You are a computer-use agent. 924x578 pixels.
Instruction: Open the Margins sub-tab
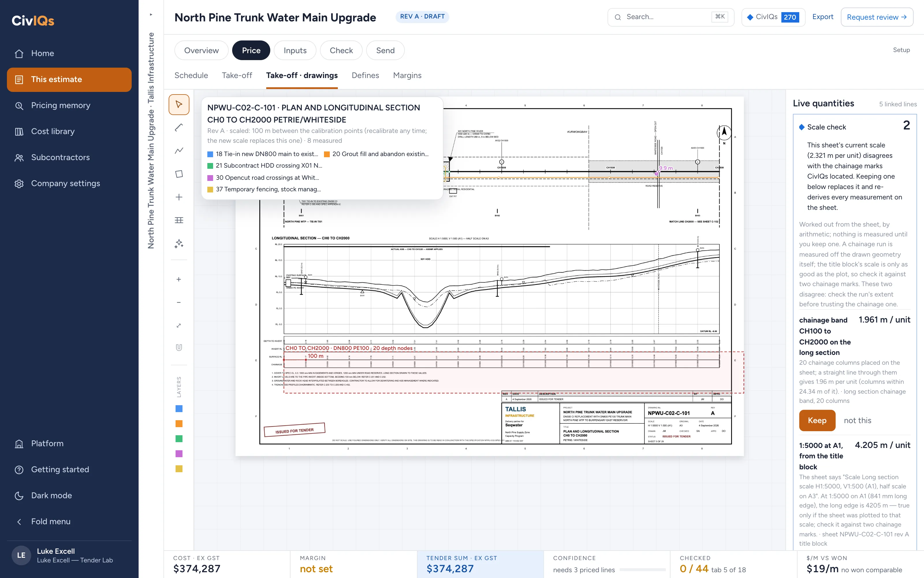click(x=407, y=75)
